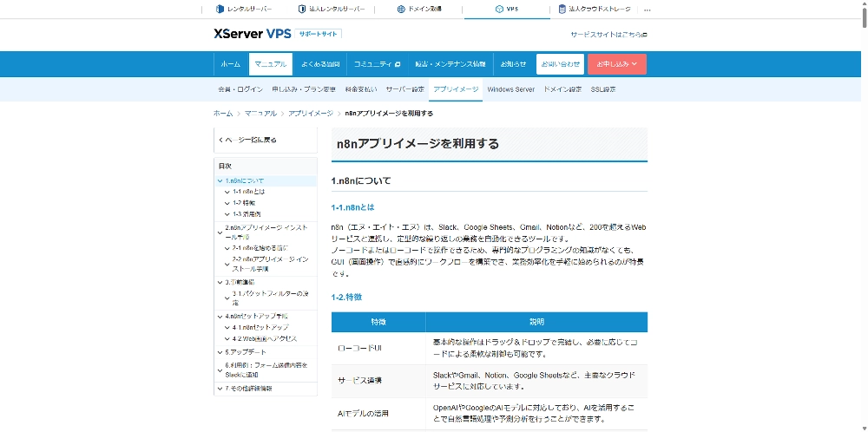Click the VPS cube icon
The image size is (868, 432).
point(500,10)
